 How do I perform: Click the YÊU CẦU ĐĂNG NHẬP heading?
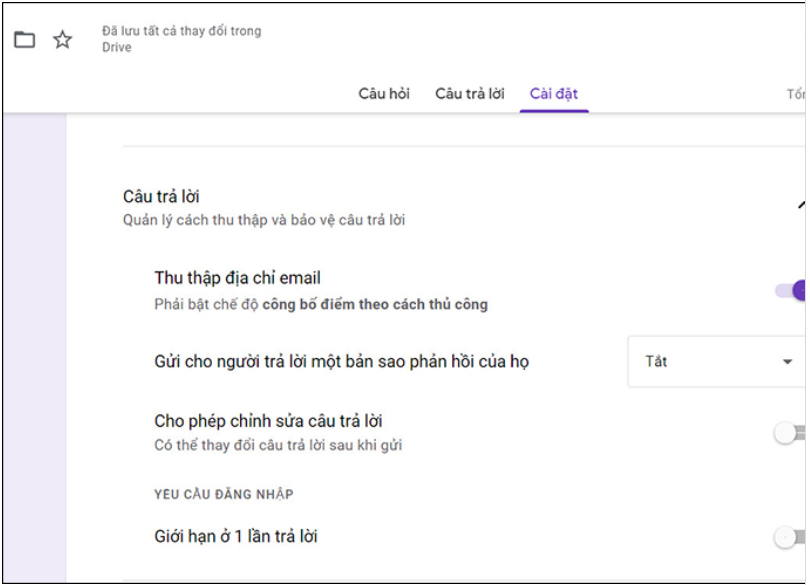224,494
